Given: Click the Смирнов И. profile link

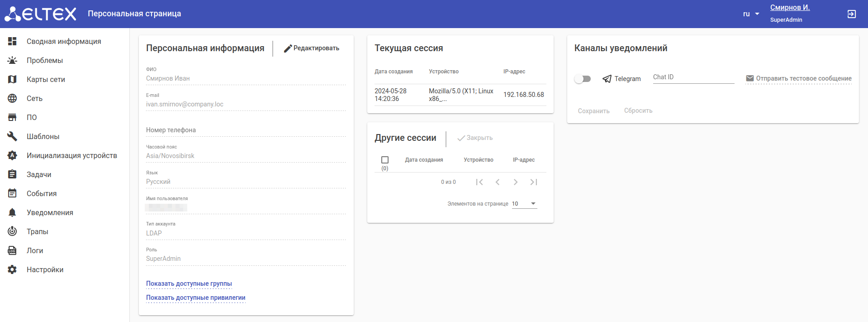Looking at the screenshot, I should [x=790, y=7].
